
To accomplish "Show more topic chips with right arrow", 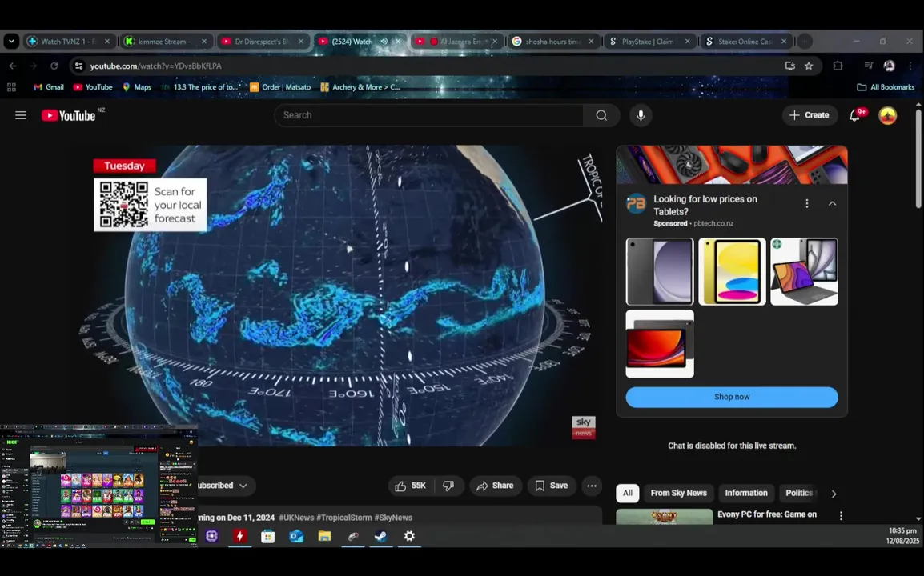I will (834, 494).
